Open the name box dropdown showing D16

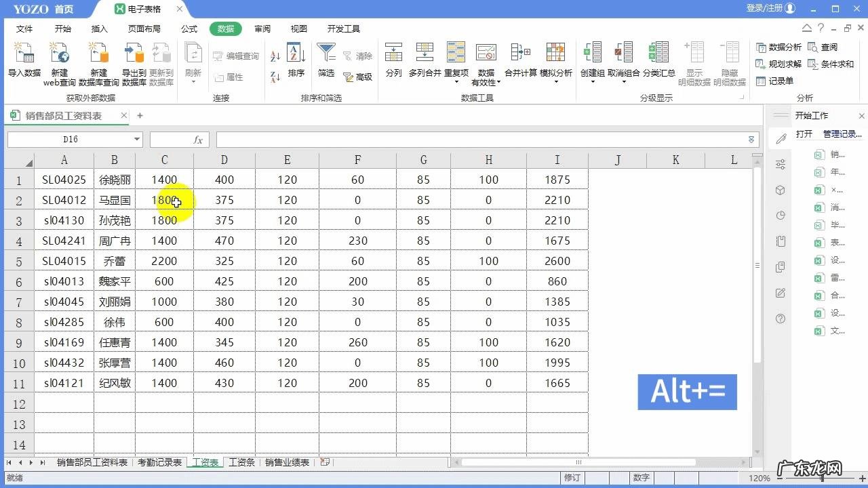[x=137, y=140]
